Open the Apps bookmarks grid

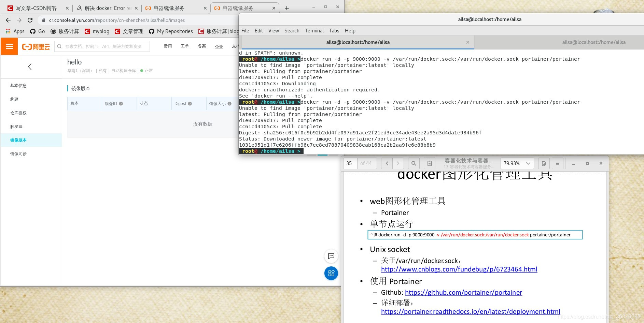(x=15, y=31)
